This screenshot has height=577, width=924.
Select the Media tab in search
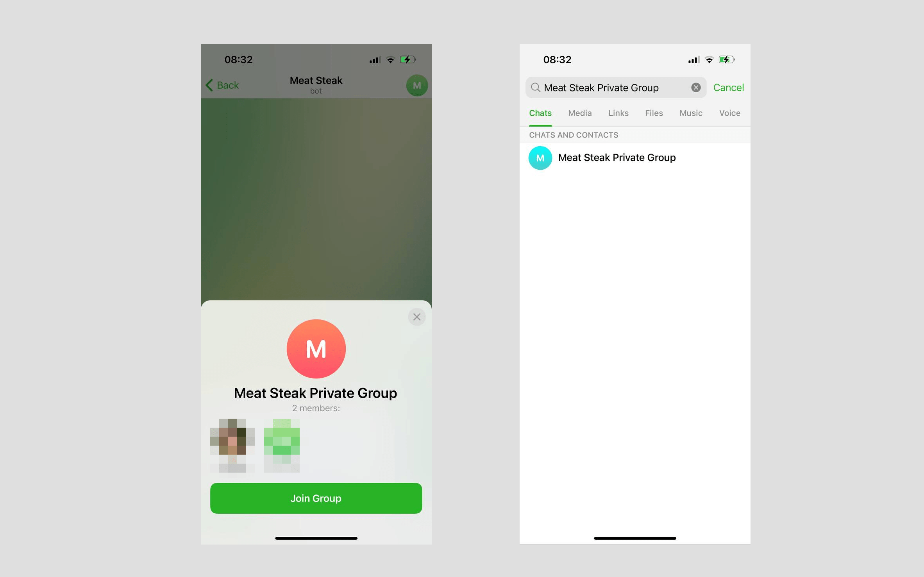click(579, 113)
